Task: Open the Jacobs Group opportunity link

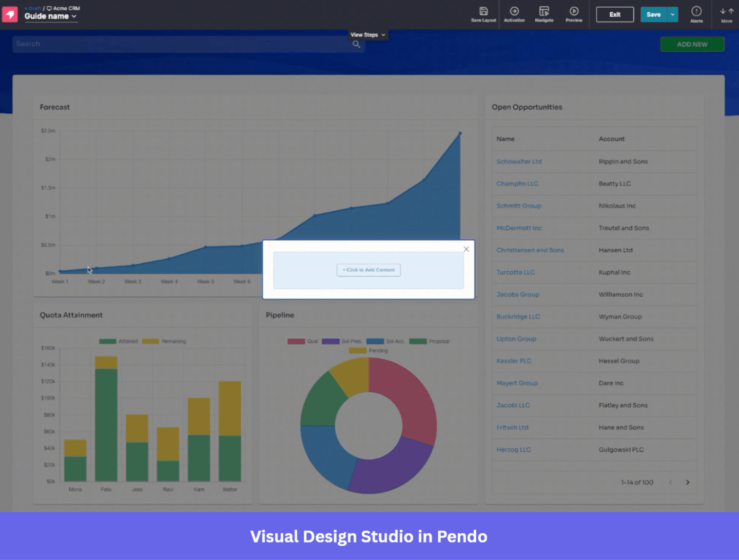Action: point(518,294)
